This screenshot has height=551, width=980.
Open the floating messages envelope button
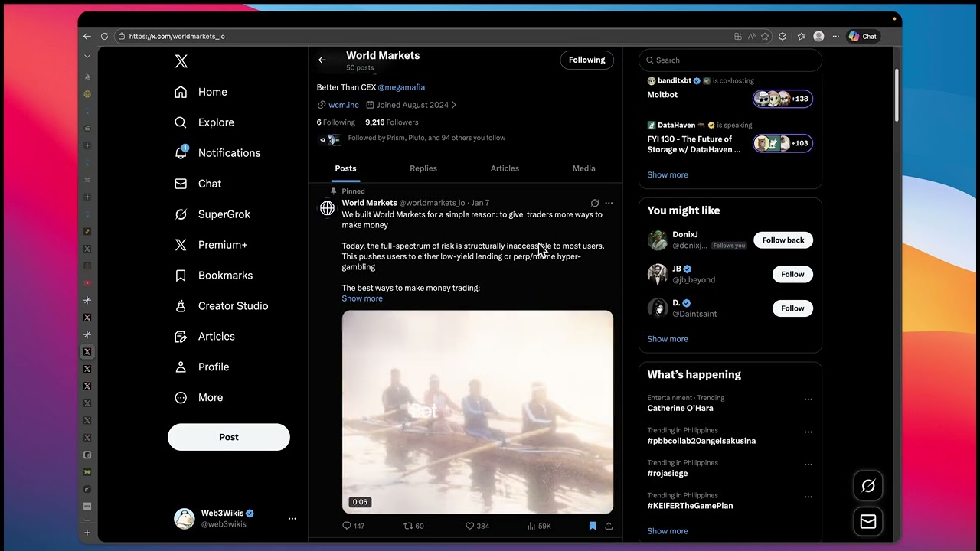[x=868, y=521]
